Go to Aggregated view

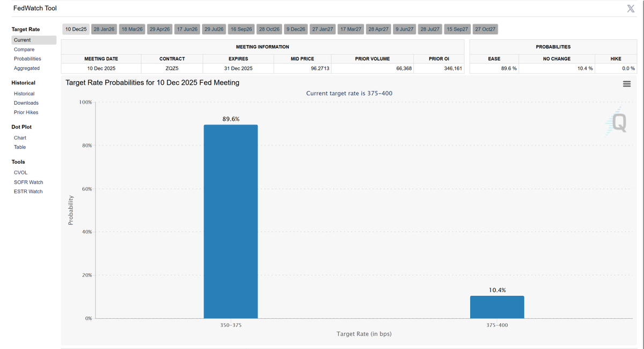point(27,68)
